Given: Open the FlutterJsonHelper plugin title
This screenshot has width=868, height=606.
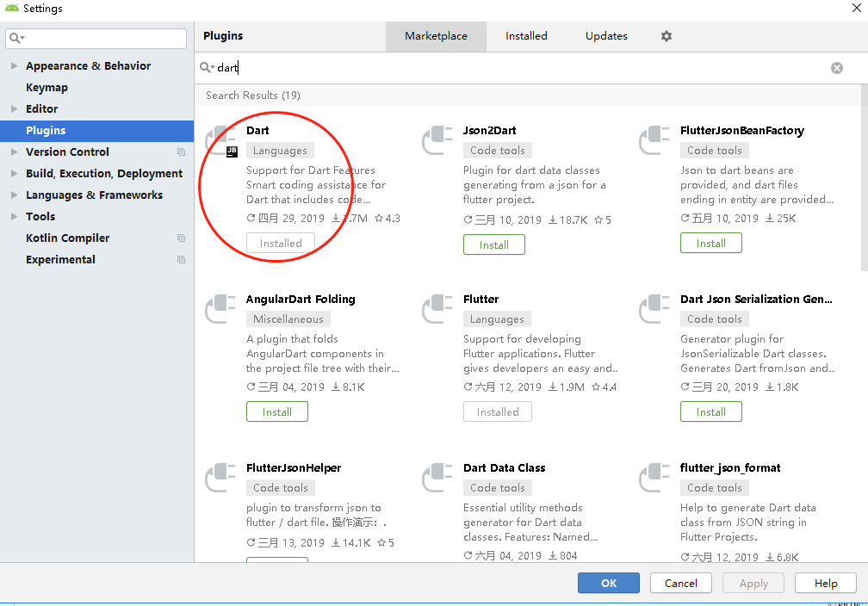Looking at the screenshot, I should click(294, 468).
